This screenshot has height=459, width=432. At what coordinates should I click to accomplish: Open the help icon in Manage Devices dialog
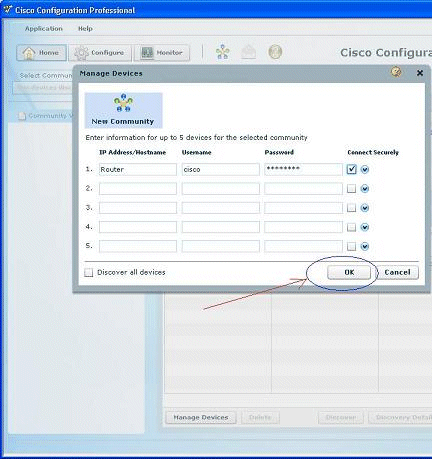pos(396,72)
